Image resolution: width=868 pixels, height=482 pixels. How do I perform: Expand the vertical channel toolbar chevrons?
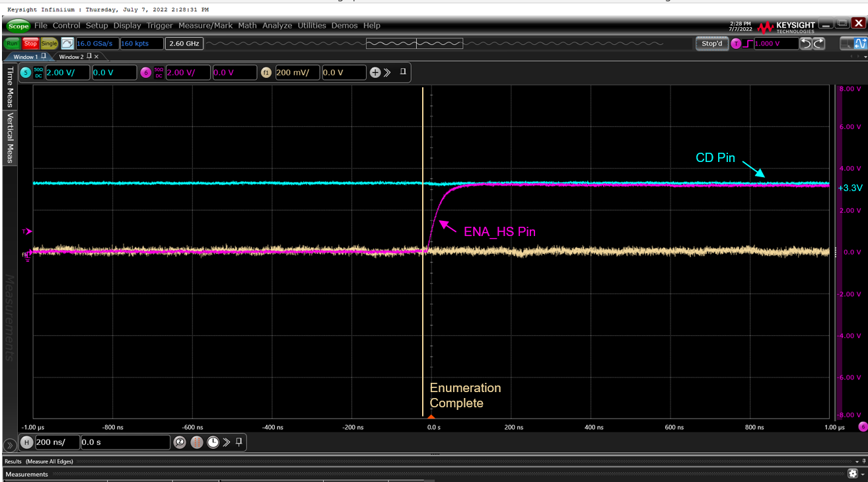pyautogui.click(x=387, y=73)
